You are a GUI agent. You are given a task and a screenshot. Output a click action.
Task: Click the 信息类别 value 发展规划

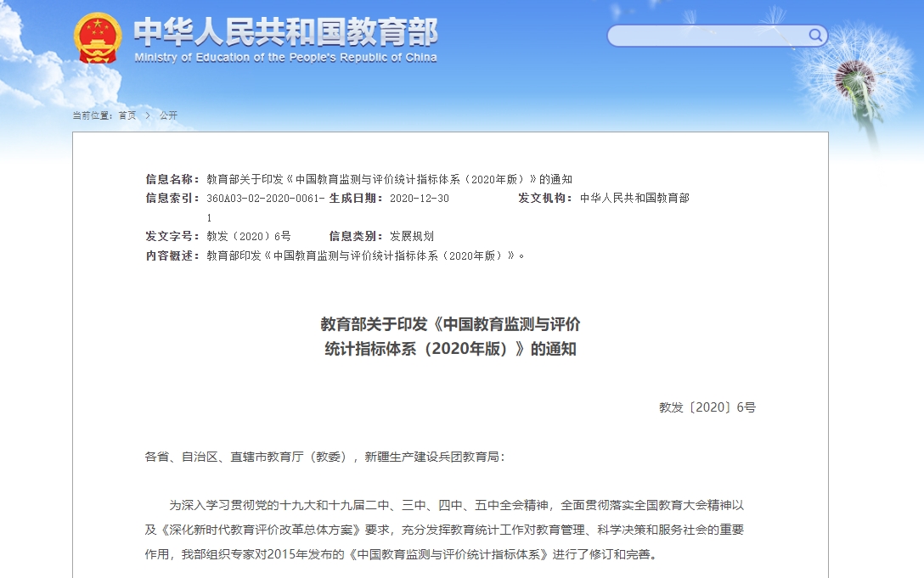tap(411, 236)
